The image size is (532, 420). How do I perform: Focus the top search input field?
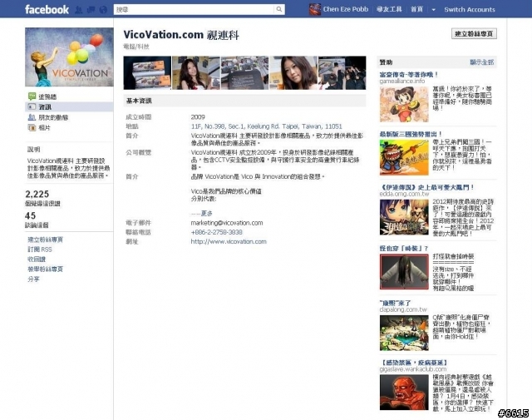(194, 9)
